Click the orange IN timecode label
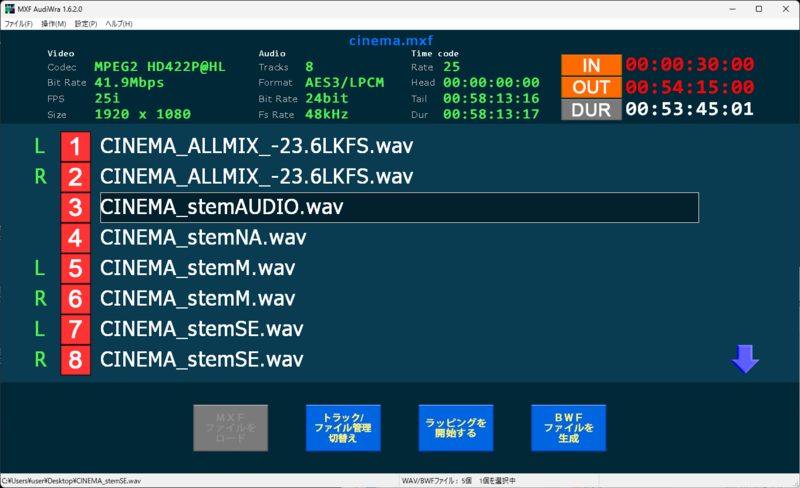The width and height of the screenshot is (800, 488). [591, 65]
